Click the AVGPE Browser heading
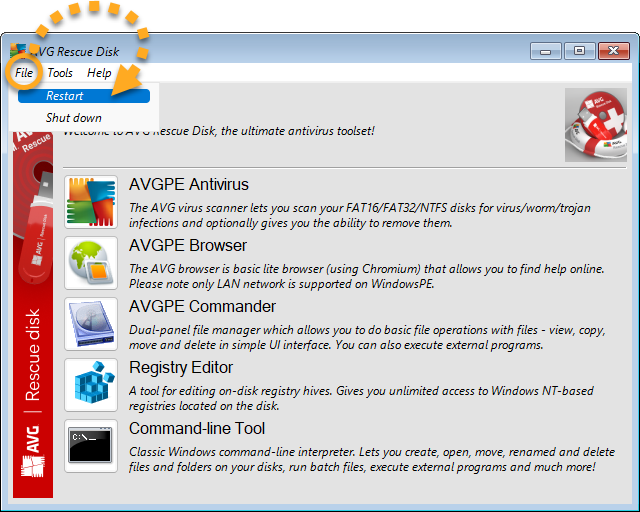 187,245
